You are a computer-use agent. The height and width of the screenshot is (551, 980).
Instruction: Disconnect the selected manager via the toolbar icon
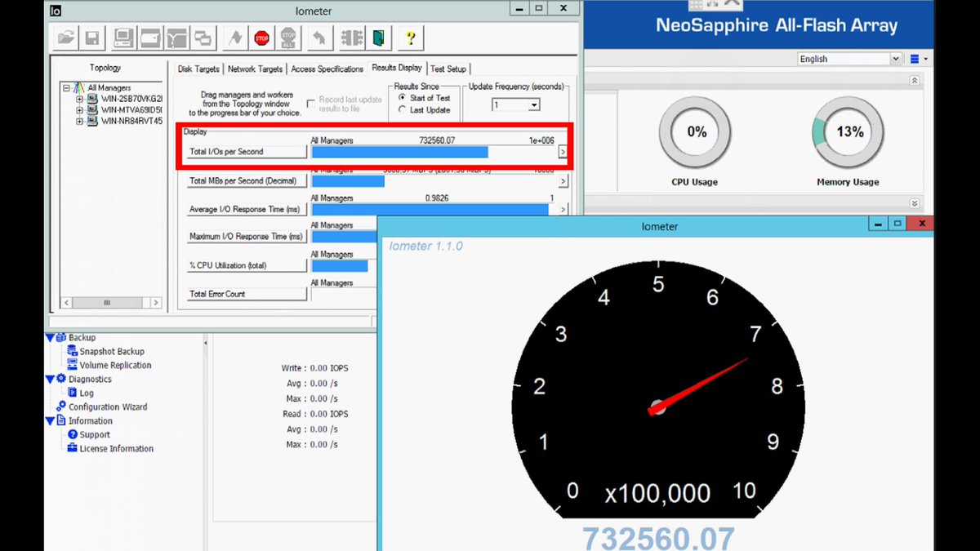pyautogui.click(x=352, y=38)
